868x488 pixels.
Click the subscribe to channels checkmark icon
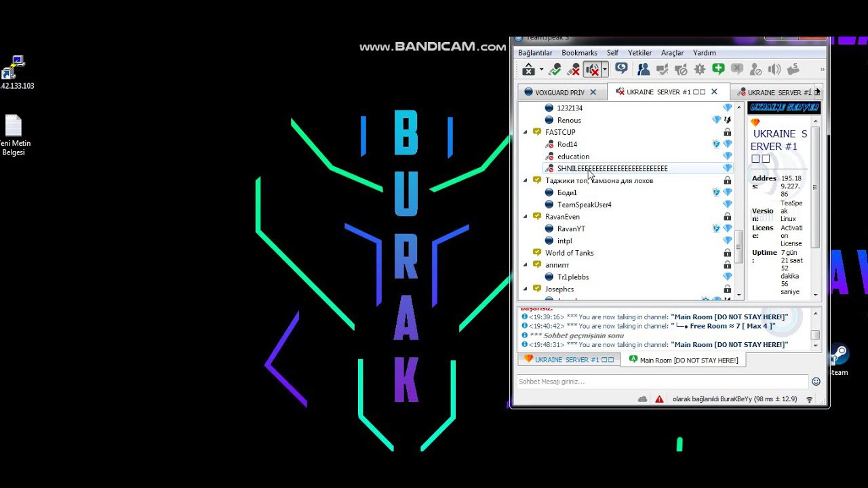[662, 70]
